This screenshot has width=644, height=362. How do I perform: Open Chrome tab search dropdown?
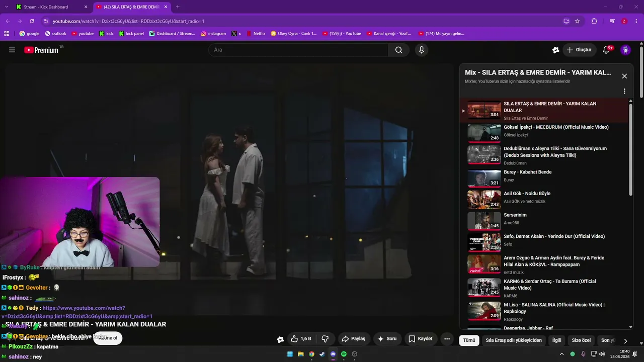click(x=7, y=7)
